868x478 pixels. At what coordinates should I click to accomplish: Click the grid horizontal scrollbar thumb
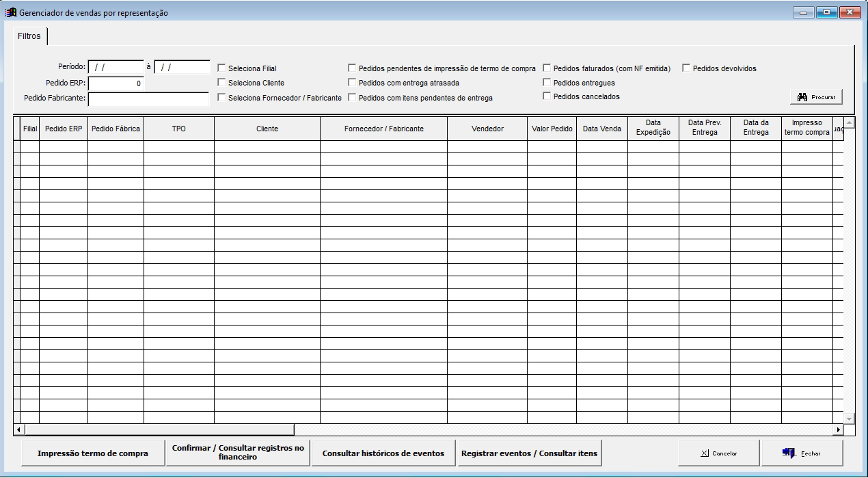coord(159,430)
